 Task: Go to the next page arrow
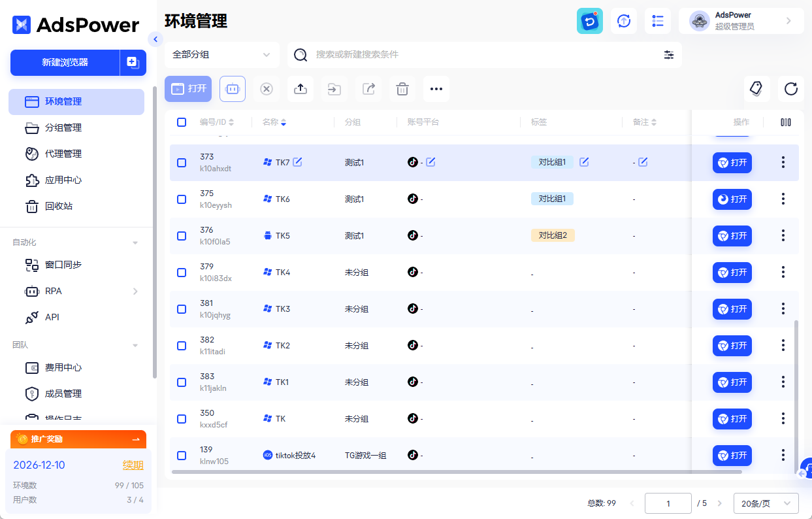(x=720, y=503)
